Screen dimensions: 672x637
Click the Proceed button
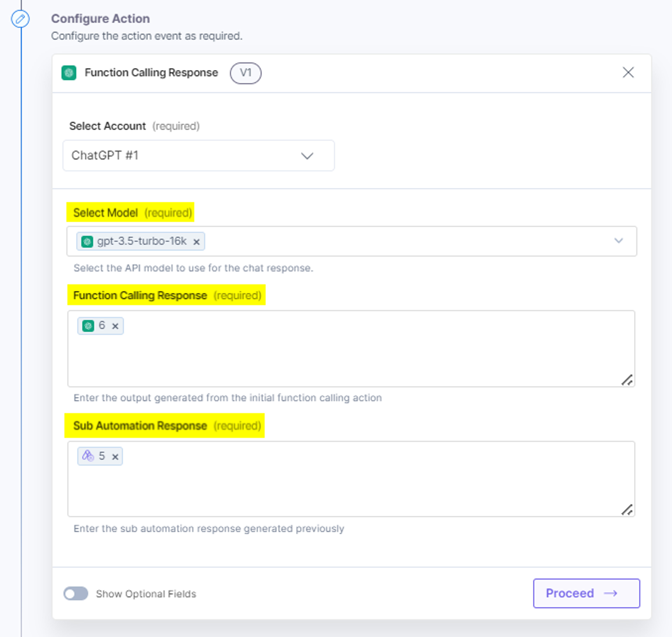click(x=586, y=593)
